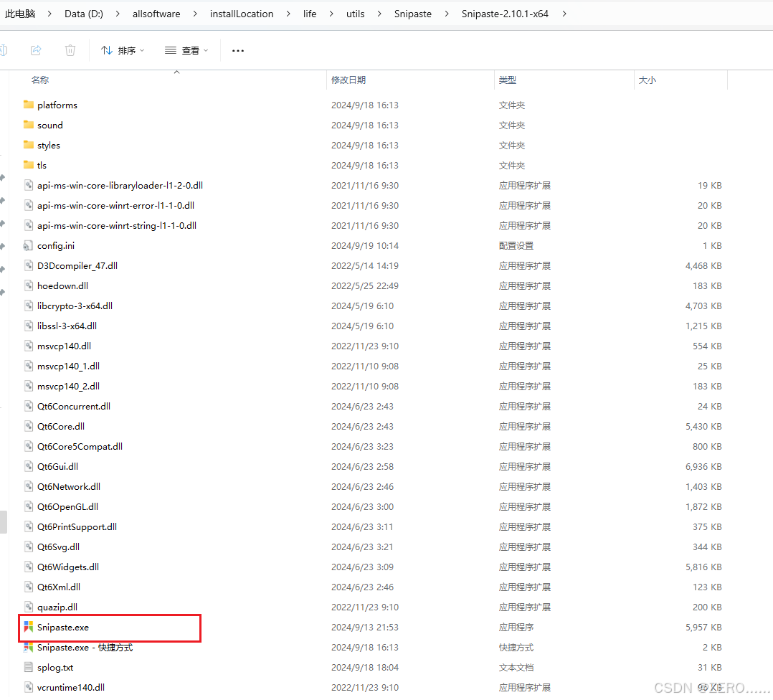Click life breadcrumb segment

click(x=310, y=14)
